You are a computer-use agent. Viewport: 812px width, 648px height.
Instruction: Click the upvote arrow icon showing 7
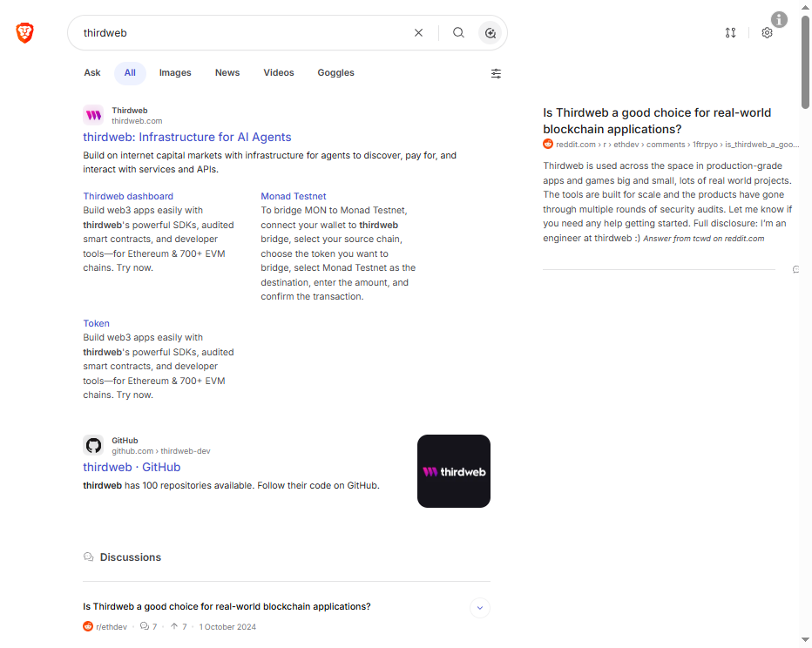click(x=174, y=626)
